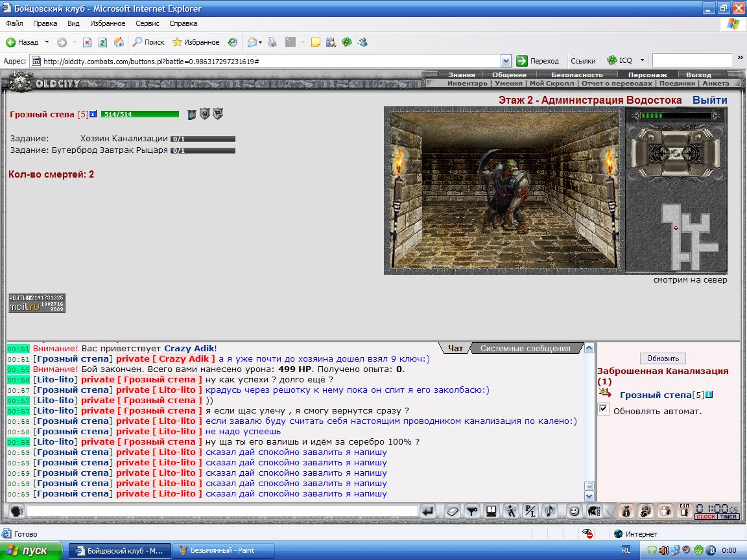The image size is (747, 560).
Task: Open the Знания game menu
Action: 462,75
